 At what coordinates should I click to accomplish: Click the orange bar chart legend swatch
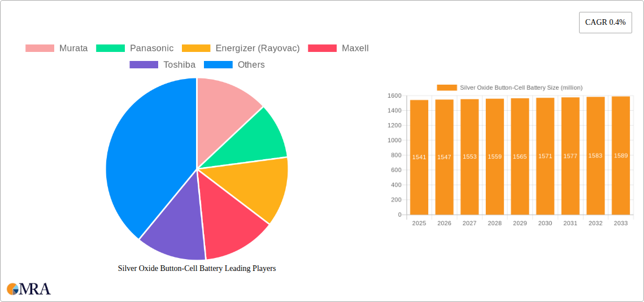[447, 88]
